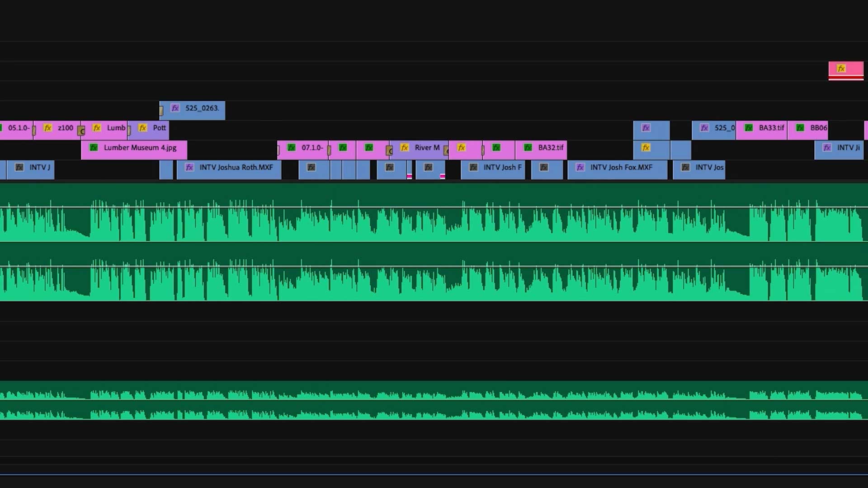Click the green fx badge on the BB06 clip

800,128
